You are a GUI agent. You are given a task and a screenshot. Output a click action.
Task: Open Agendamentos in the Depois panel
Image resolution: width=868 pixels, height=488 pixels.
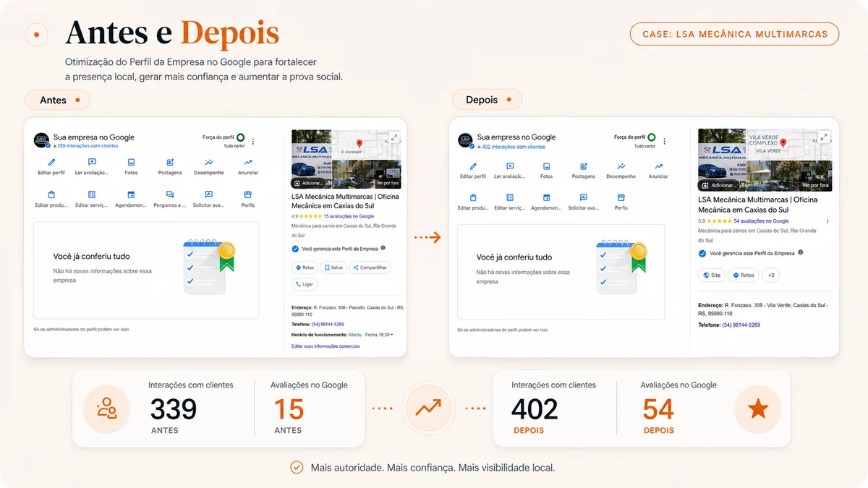click(547, 202)
